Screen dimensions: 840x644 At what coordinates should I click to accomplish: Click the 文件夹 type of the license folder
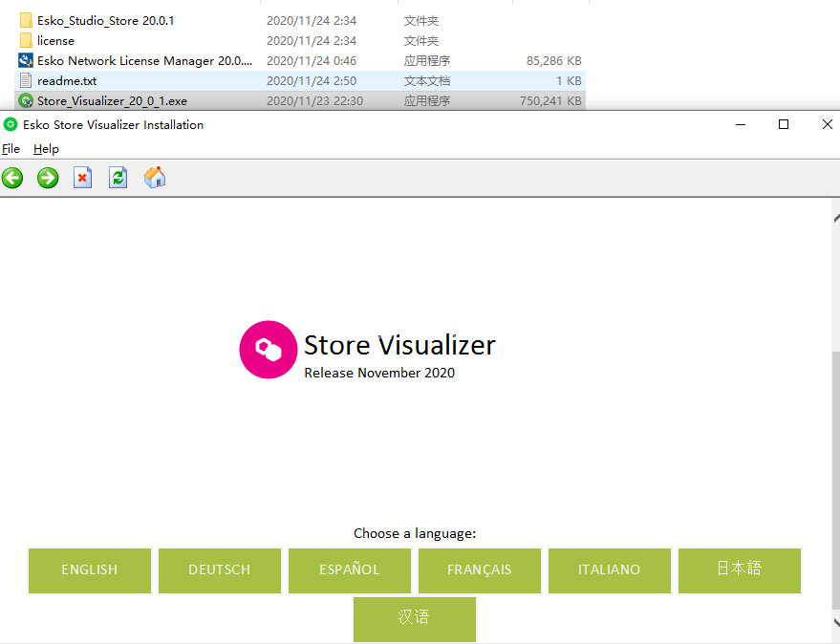coord(421,41)
